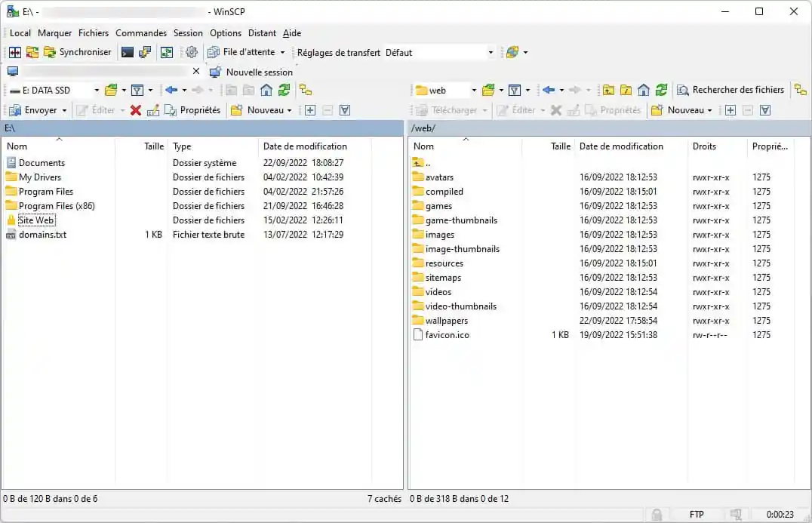Select the Site Web local folder
This screenshot has height=523, width=812.
point(35,220)
